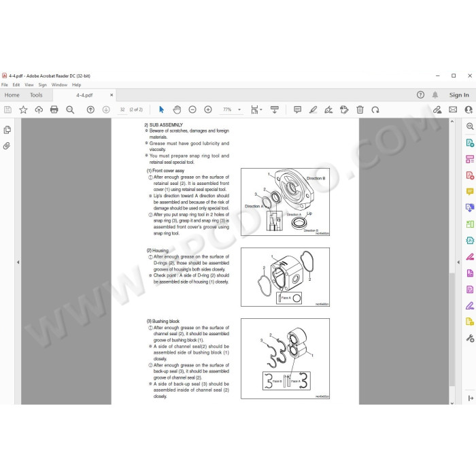
Task: Go to next page arrow
Action: click(x=106, y=109)
